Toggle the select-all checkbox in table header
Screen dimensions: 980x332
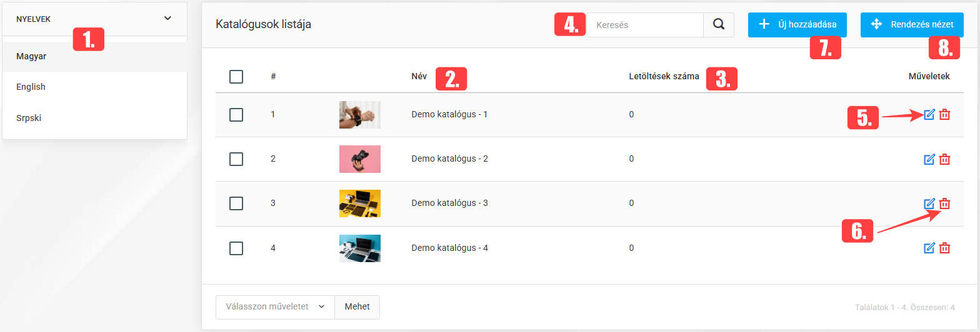pos(236,77)
